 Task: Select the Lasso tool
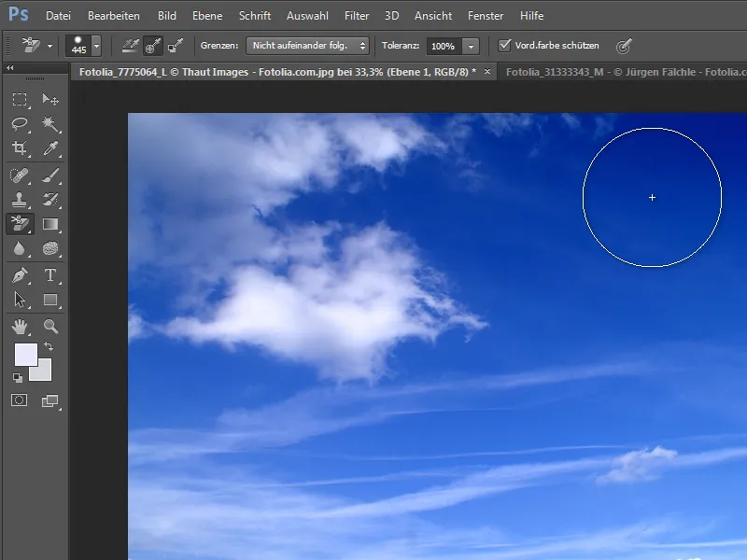(x=20, y=124)
